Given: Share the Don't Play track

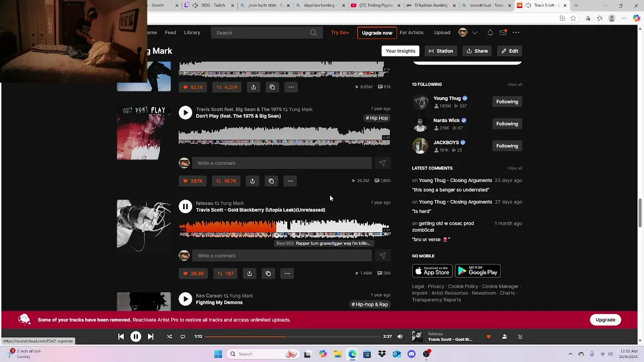Looking at the screenshot, I should coord(253,181).
